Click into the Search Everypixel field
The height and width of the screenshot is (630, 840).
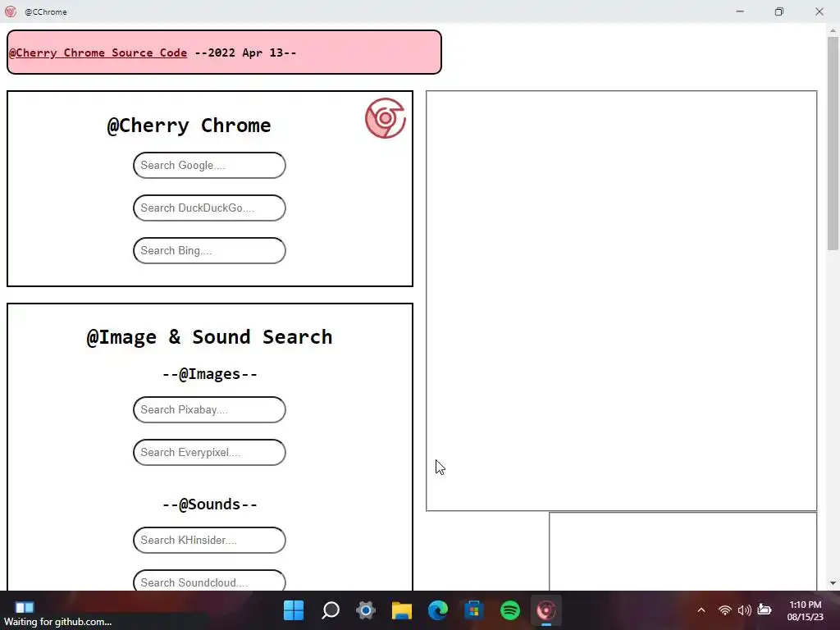tap(209, 452)
